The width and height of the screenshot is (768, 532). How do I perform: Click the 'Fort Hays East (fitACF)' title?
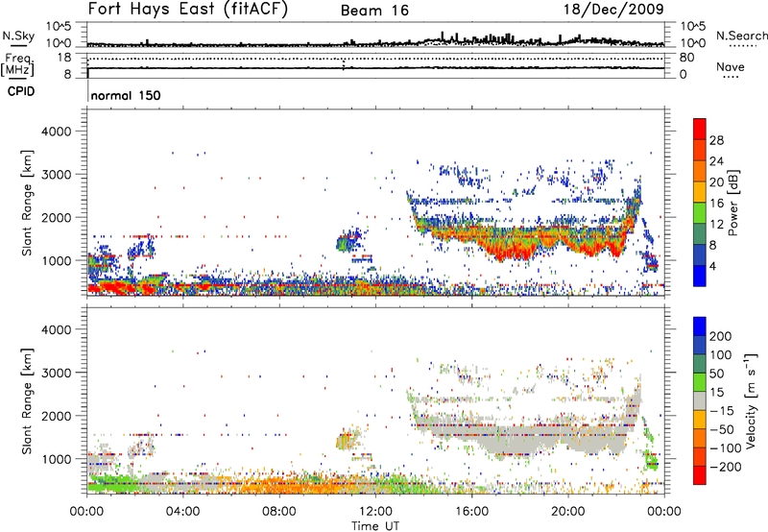[187, 9]
